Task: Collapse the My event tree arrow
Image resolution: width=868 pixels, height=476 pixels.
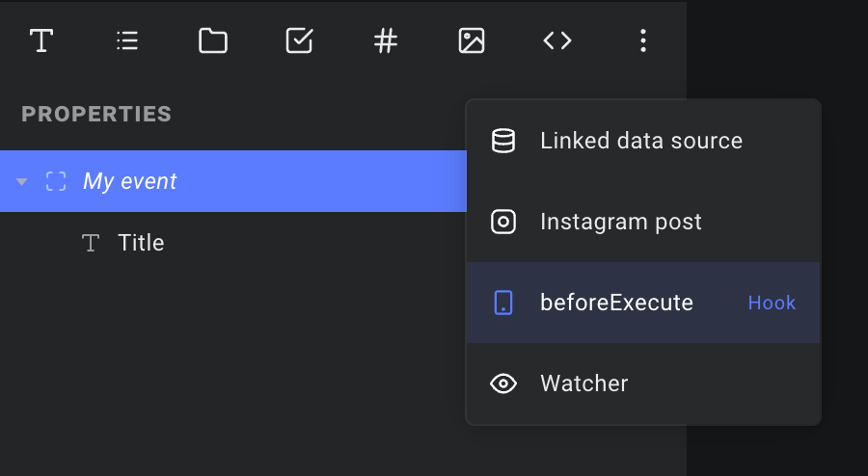Action: tap(21, 181)
